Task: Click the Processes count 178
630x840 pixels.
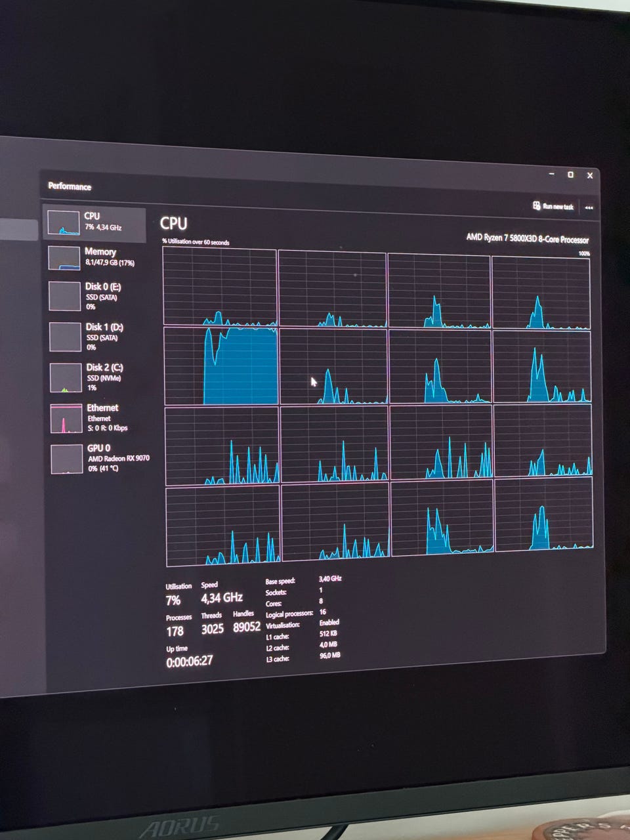Action: click(175, 631)
